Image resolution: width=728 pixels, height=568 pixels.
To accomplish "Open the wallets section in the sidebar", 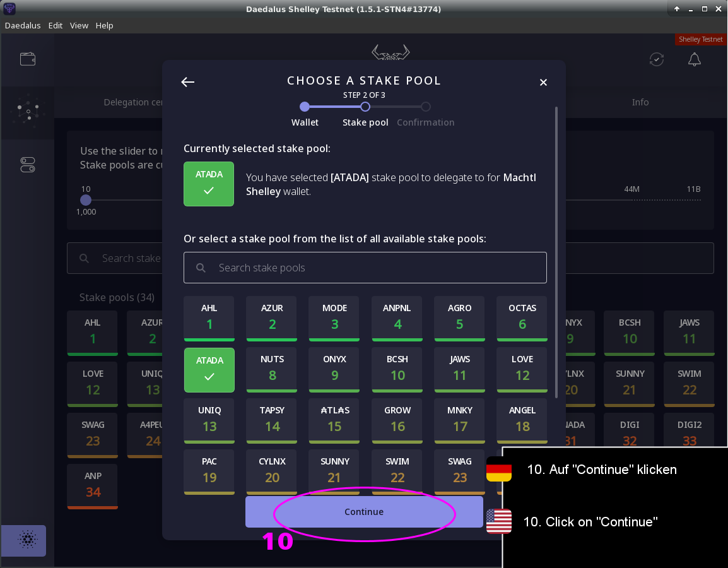I will pyautogui.click(x=28, y=59).
